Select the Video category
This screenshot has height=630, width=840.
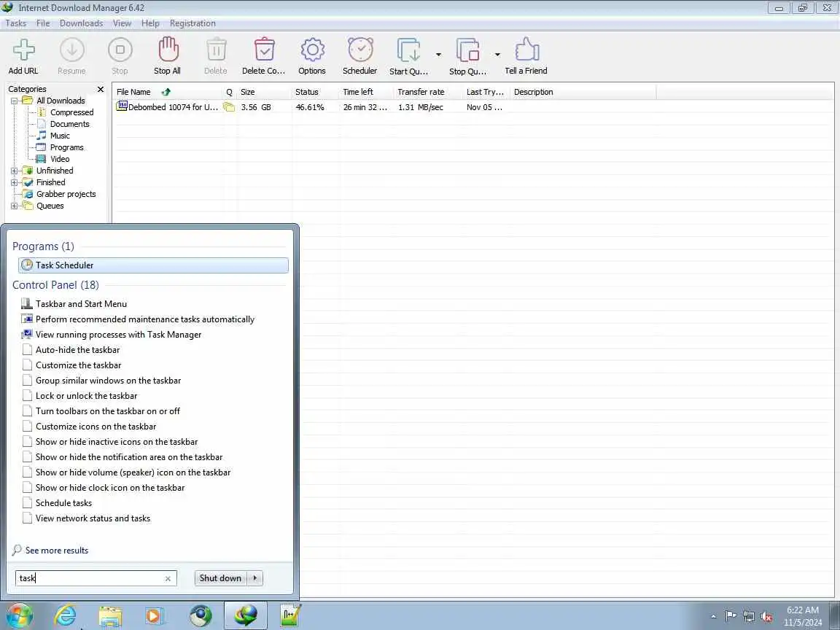60,159
